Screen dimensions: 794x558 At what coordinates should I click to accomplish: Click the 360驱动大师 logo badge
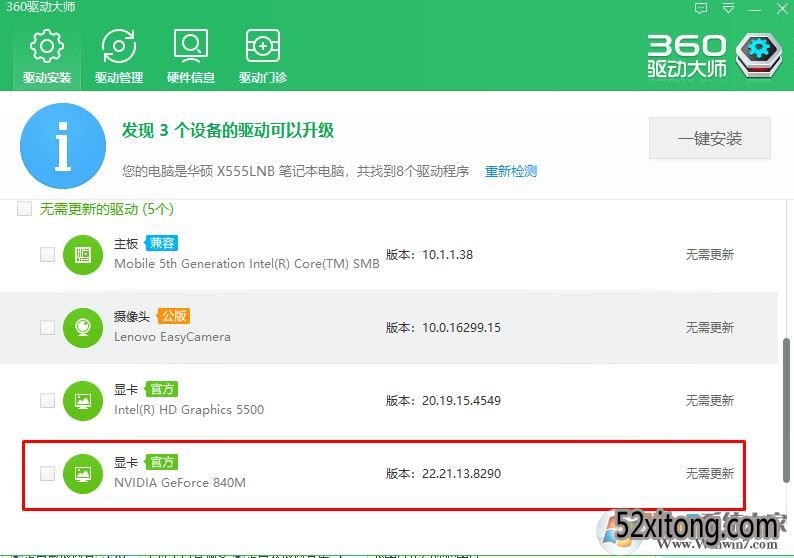759,55
